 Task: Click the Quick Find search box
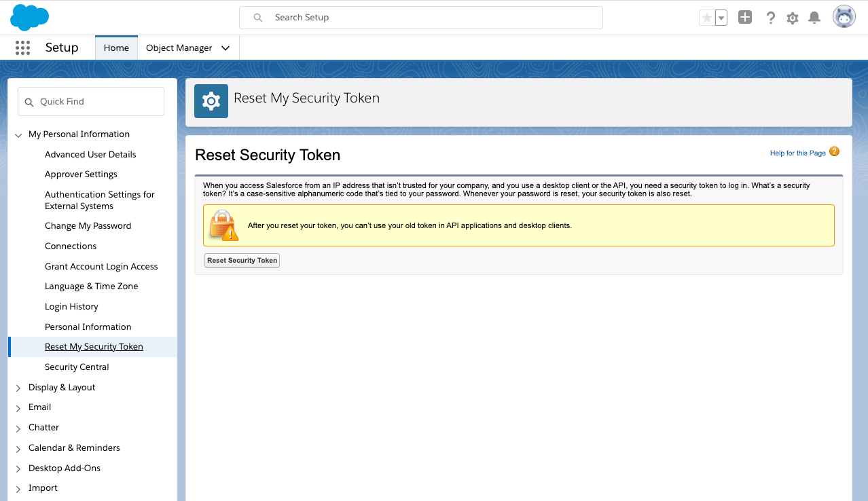(90, 101)
